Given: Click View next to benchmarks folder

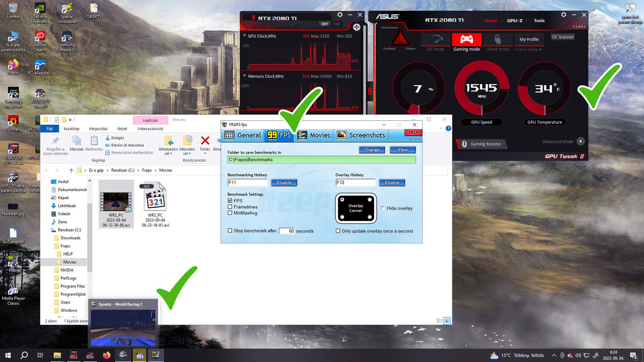Looking at the screenshot, I should click(403, 150).
